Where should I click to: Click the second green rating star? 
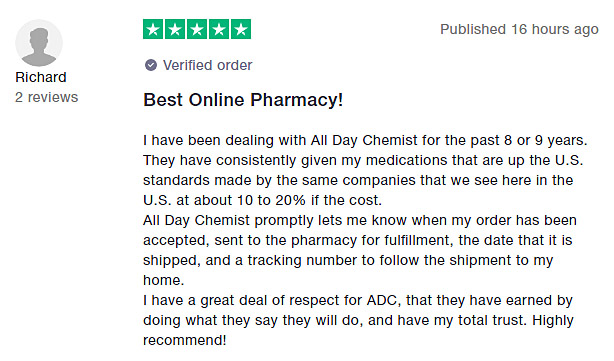click(x=175, y=29)
